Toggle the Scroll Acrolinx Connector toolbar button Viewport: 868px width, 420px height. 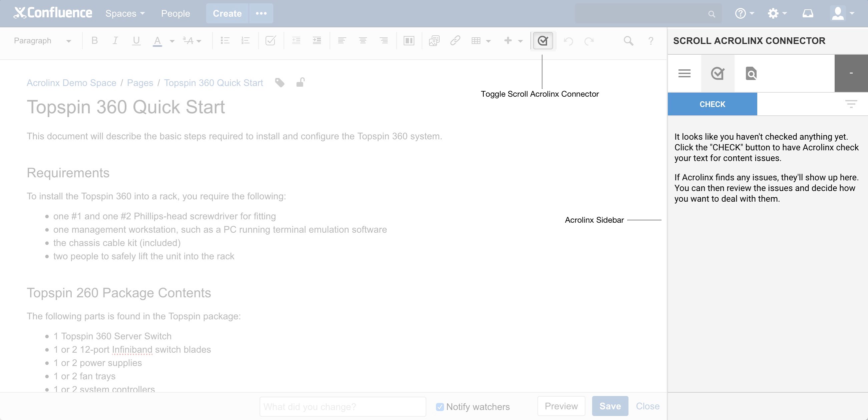tap(542, 41)
